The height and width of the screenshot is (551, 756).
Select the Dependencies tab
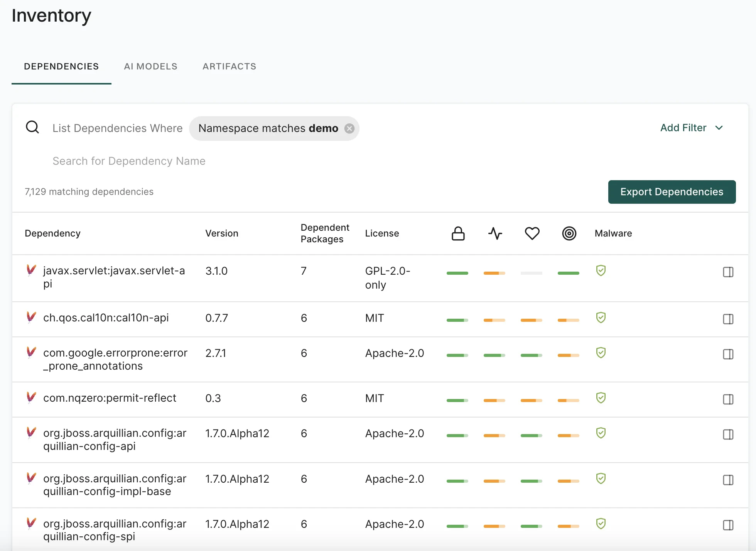(61, 66)
